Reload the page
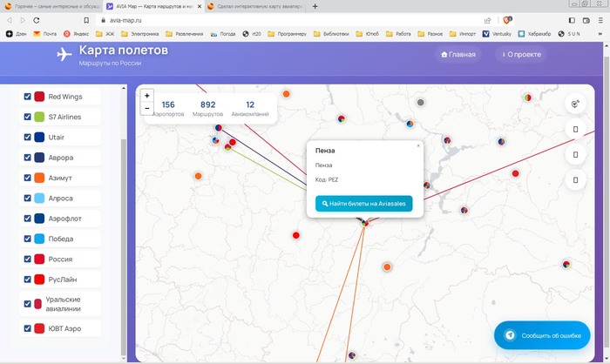The width and height of the screenshot is (610, 364). [37, 20]
